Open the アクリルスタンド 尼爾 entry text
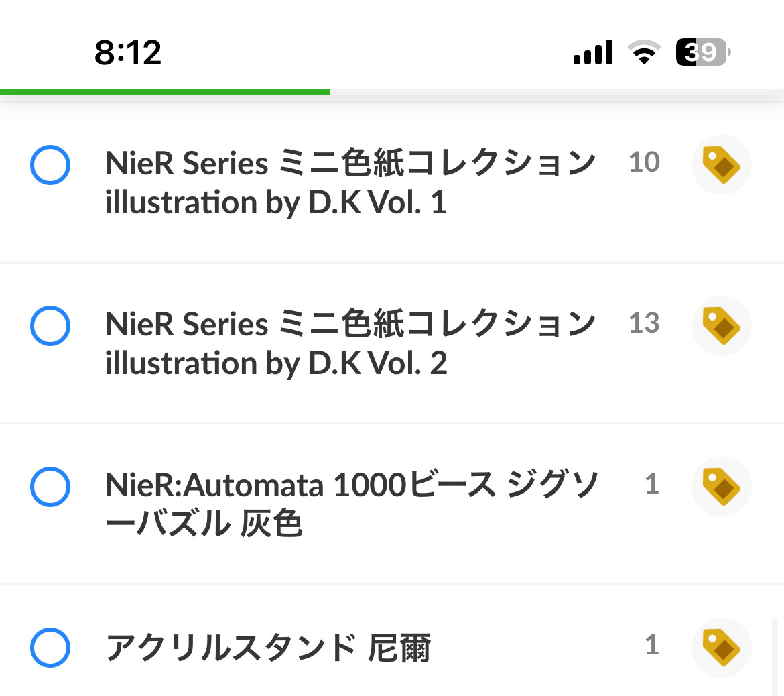This screenshot has height=696, width=784. tap(268, 648)
